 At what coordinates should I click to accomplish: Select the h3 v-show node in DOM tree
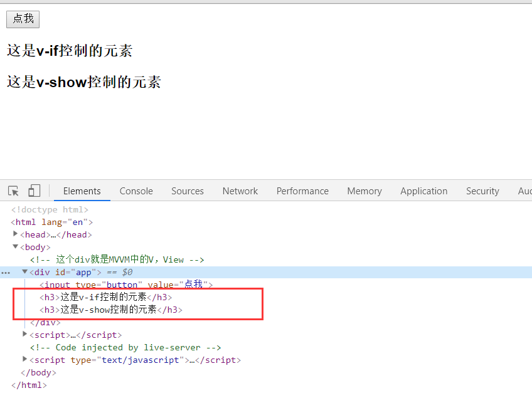[111, 310]
